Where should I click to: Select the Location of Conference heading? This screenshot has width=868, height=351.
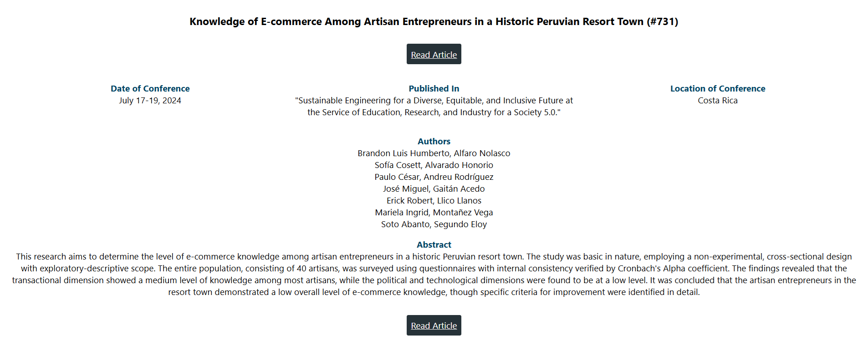tap(717, 89)
